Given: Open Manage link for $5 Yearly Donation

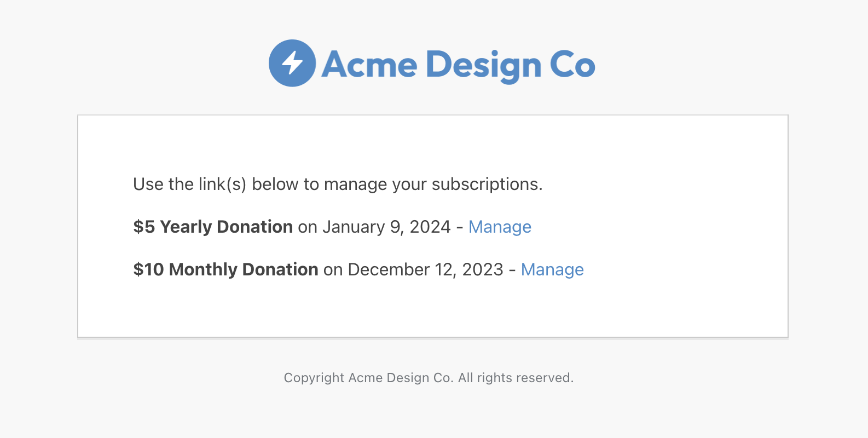Looking at the screenshot, I should point(500,227).
